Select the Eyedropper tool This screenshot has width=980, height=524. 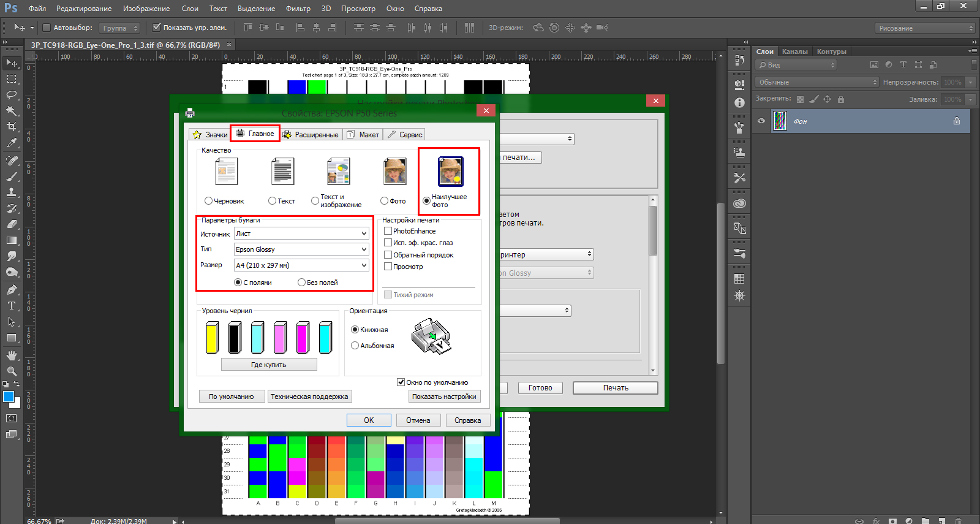(x=12, y=143)
